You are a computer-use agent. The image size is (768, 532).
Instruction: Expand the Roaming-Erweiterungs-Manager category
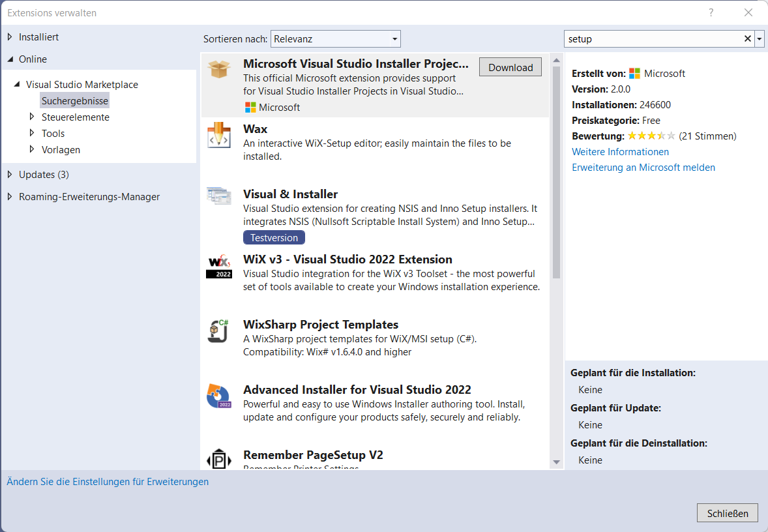(10, 196)
